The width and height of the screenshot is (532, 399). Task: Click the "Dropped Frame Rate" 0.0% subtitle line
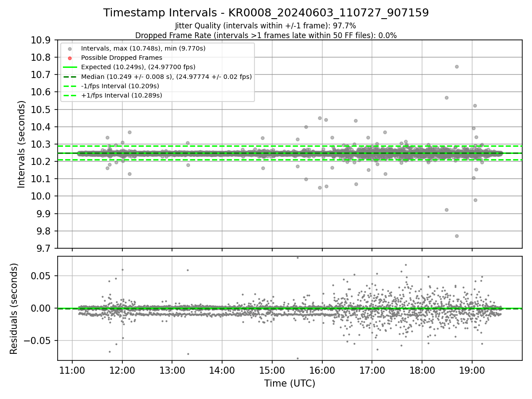[x=266, y=35]
